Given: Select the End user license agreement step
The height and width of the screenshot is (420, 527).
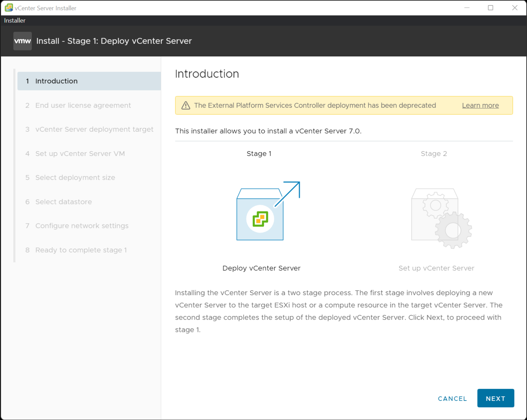Looking at the screenshot, I should [x=83, y=105].
